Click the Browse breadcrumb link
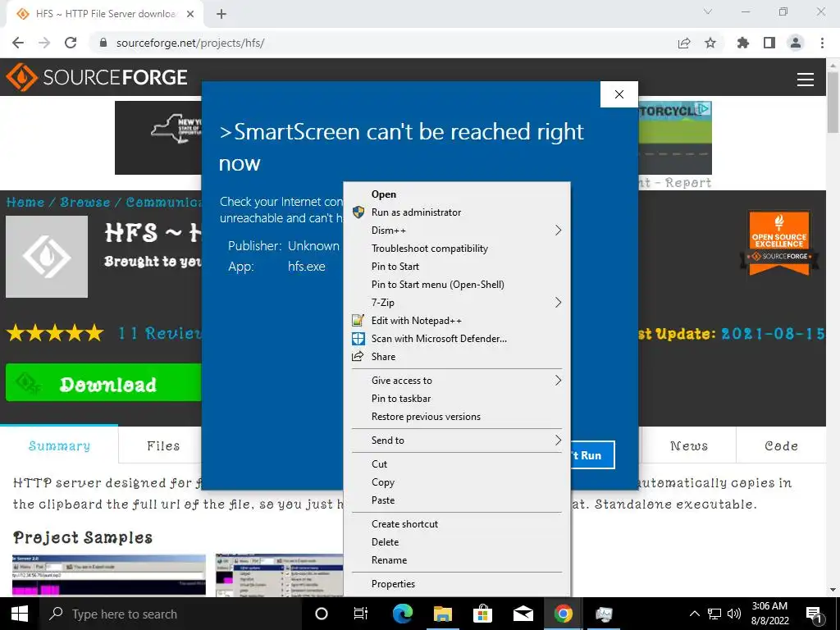The image size is (840, 630). (84, 202)
